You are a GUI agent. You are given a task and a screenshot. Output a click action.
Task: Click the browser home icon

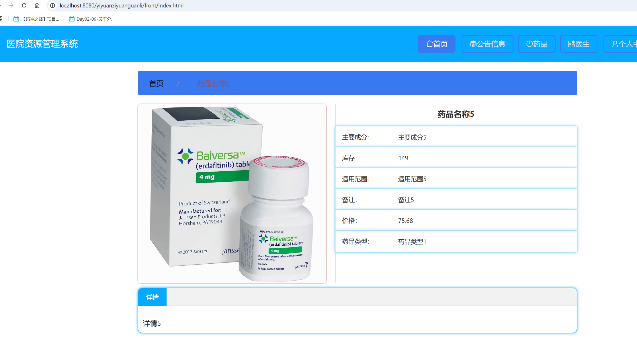[37, 5]
